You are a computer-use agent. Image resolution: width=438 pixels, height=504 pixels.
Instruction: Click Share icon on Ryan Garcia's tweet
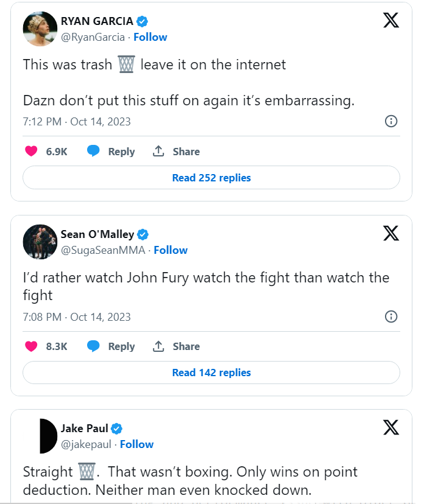(x=159, y=152)
